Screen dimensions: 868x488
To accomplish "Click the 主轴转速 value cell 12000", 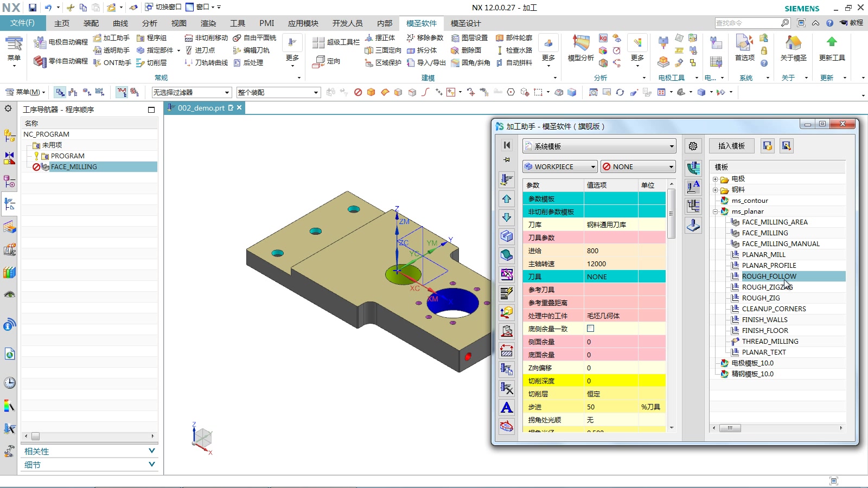I will (x=611, y=264).
